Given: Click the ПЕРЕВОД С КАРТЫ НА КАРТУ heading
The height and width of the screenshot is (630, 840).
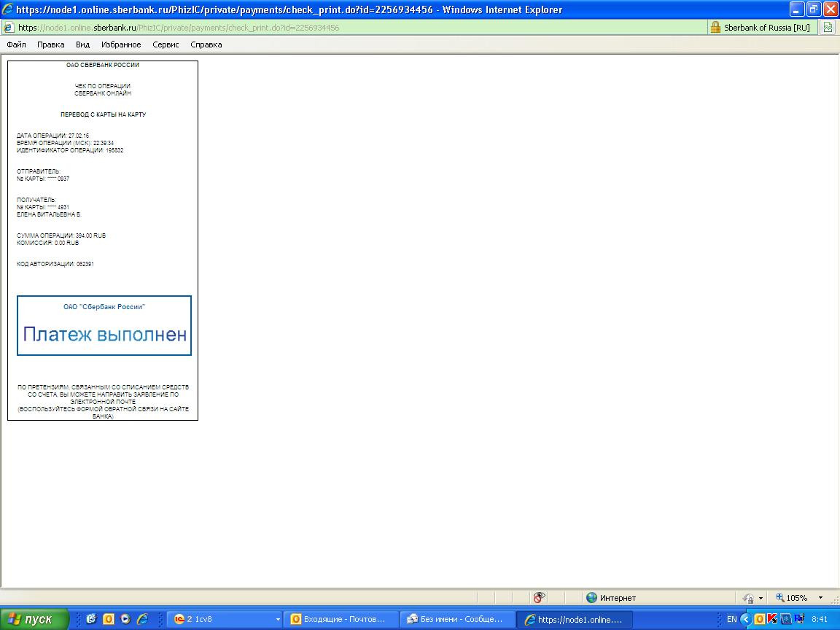Looking at the screenshot, I should pyautogui.click(x=103, y=114).
